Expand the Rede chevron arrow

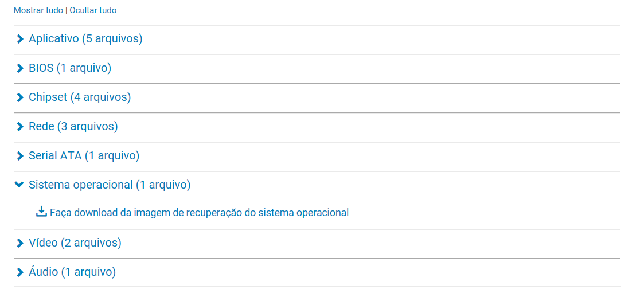click(19, 127)
